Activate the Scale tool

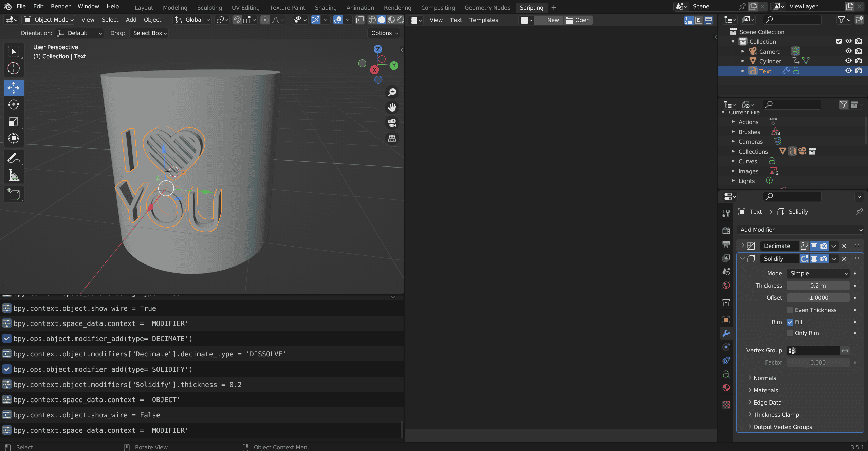[14, 121]
